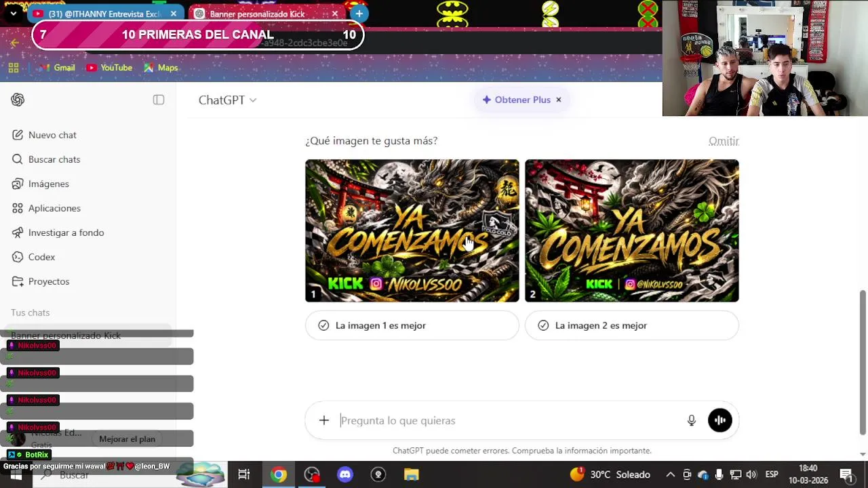
Task: Click the page vertical scrollbar thumb
Action: click(863, 363)
